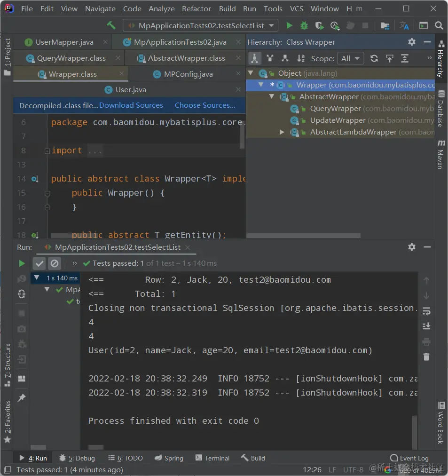The height and width of the screenshot is (476, 448).
Task: Switch to Supertypes Hierarchy icon
Action: tap(270, 58)
